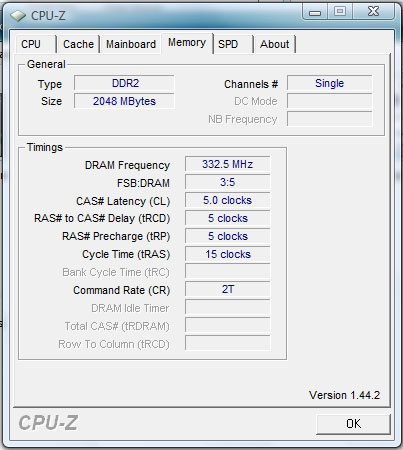Click the tRCD delay value field

tap(228, 218)
